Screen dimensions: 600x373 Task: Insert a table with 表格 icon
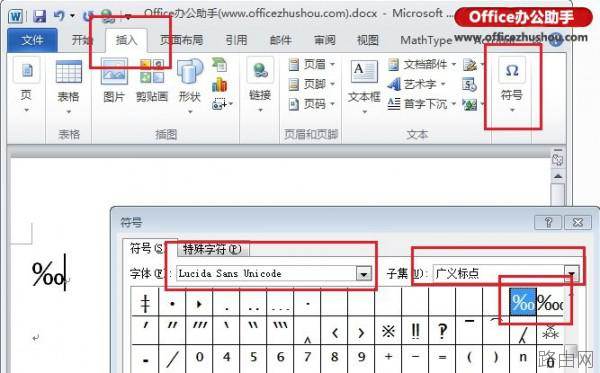(x=68, y=86)
